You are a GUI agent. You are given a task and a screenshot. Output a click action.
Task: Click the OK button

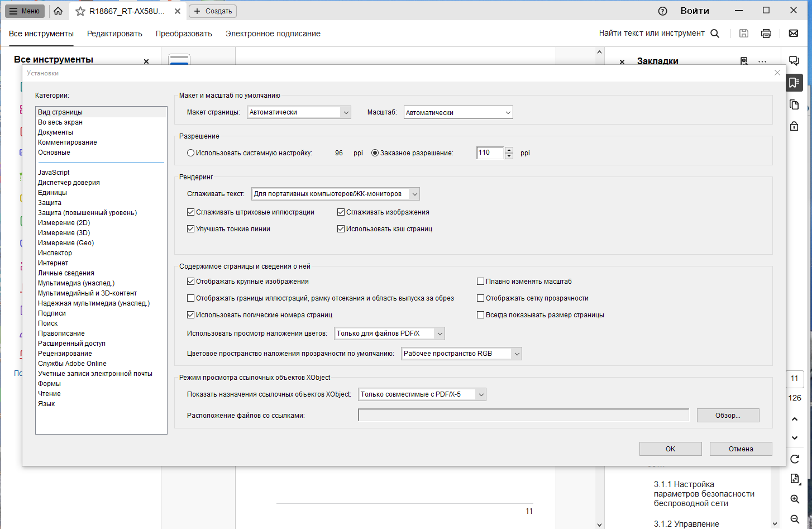[x=670, y=449]
